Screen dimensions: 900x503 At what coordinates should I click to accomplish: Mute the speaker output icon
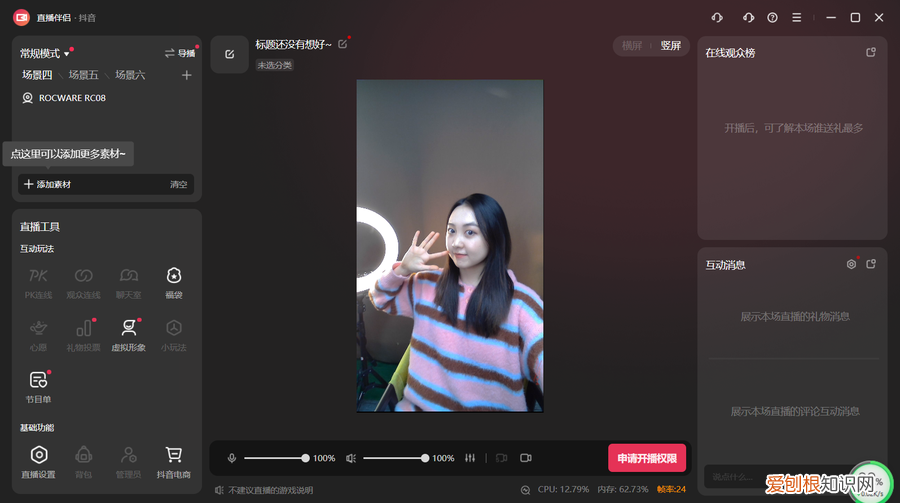351,458
